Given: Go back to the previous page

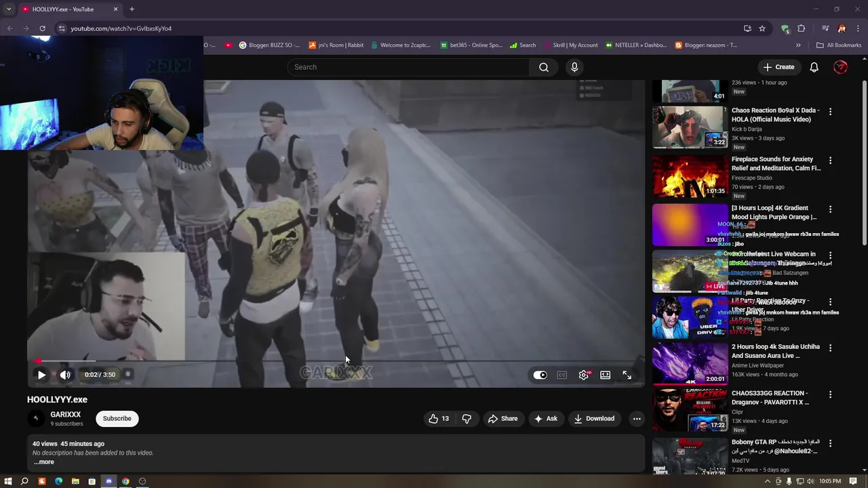Looking at the screenshot, I should [9, 28].
